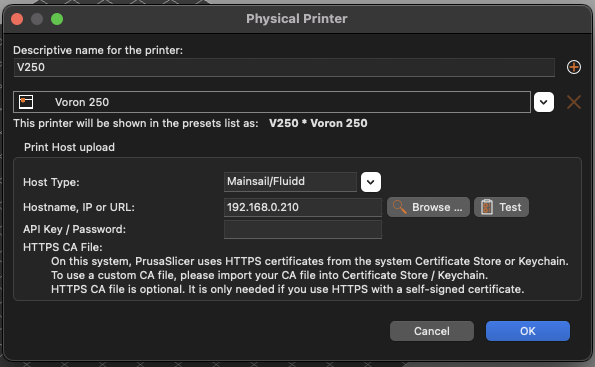The height and width of the screenshot is (367, 595).
Task: Focus the empty API Key / Password field
Action: point(303,230)
